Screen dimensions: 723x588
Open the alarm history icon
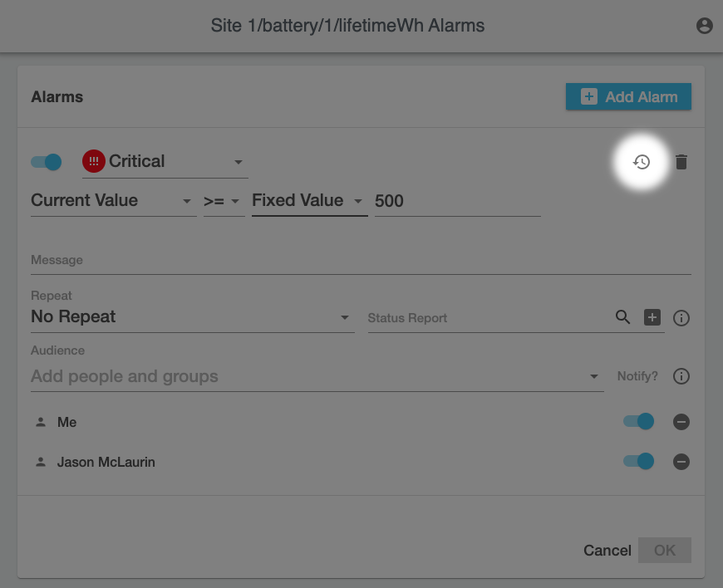tap(641, 162)
